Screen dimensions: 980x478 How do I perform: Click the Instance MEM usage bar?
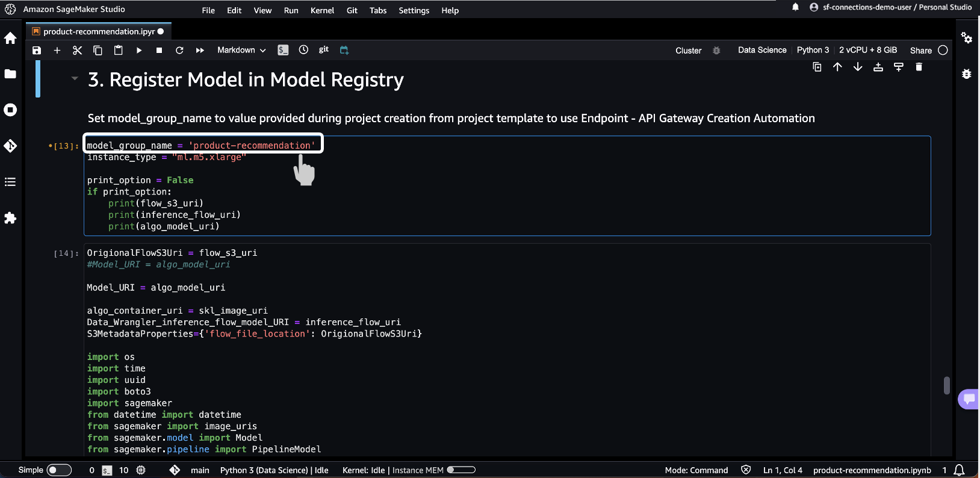(461, 470)
